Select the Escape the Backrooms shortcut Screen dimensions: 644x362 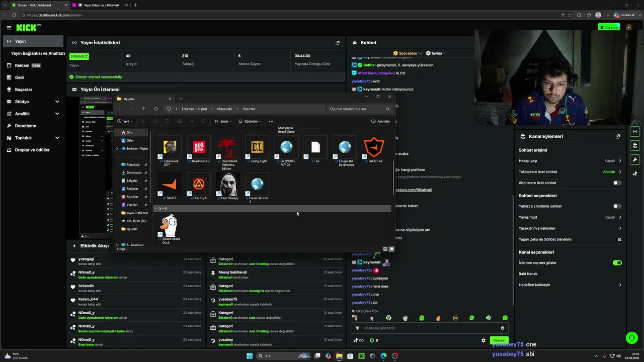(x=346, y=151)
